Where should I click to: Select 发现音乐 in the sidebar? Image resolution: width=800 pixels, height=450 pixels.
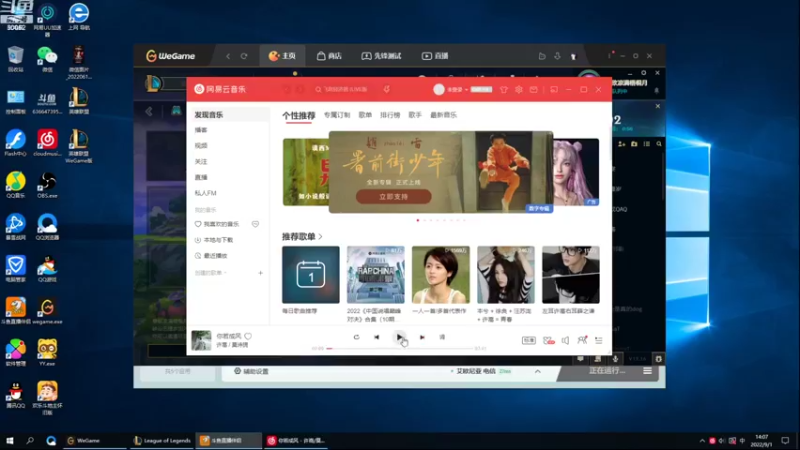[x=228, y=115]
